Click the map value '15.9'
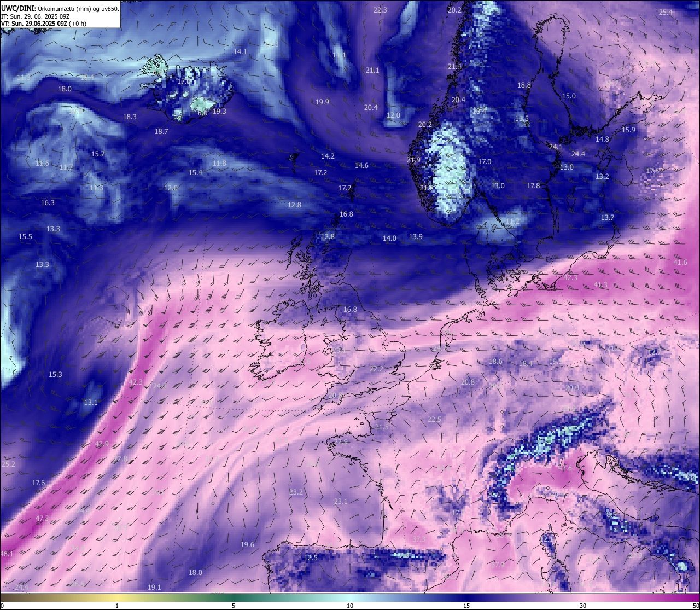The height and width of the screenshot is (610, 700). tap(628, 130)
